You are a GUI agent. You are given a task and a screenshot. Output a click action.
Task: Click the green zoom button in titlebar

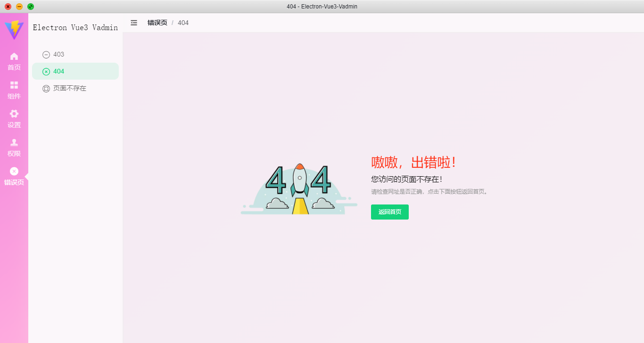(x=31, y=7)
